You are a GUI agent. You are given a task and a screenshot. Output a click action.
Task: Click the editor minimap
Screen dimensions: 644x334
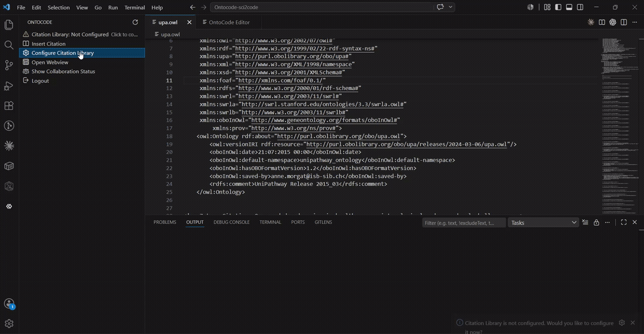(x=619, y=126)
